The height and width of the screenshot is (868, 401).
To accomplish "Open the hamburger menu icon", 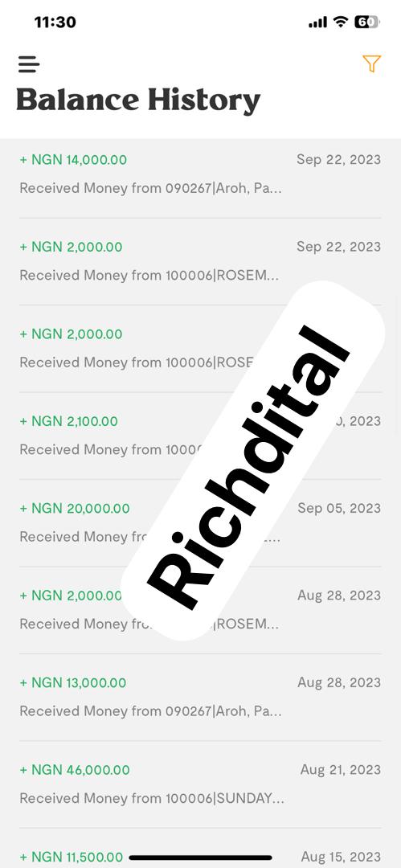I will click(x=29, y=64).
